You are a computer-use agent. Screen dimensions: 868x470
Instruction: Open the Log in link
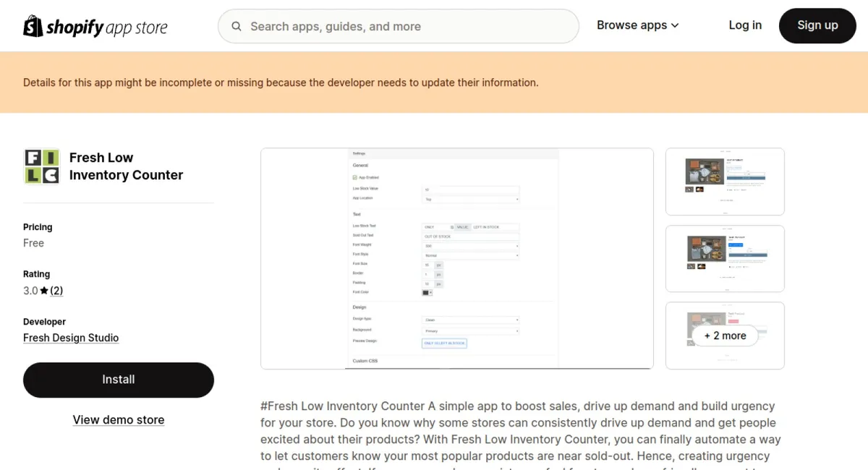pyautogui.click(x=745, y=25)
